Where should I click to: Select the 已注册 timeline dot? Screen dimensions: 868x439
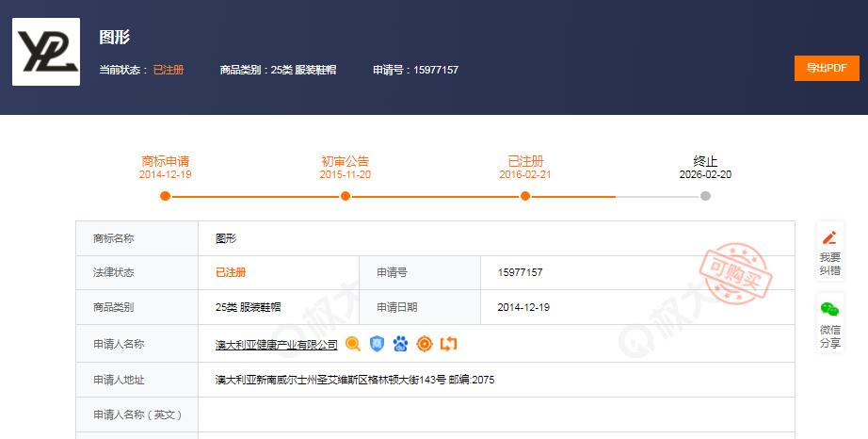click(x=525, y=196)
